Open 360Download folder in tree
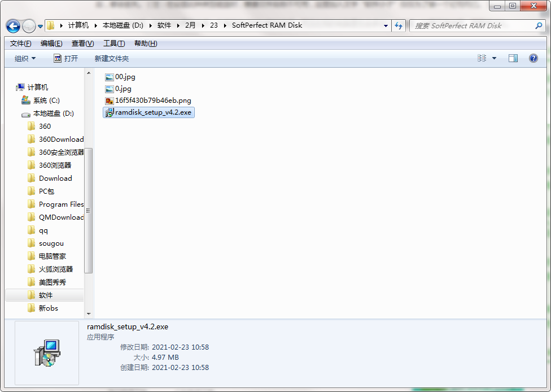The width and height of the screenshot is (551, 392). [x=55, y=139]
